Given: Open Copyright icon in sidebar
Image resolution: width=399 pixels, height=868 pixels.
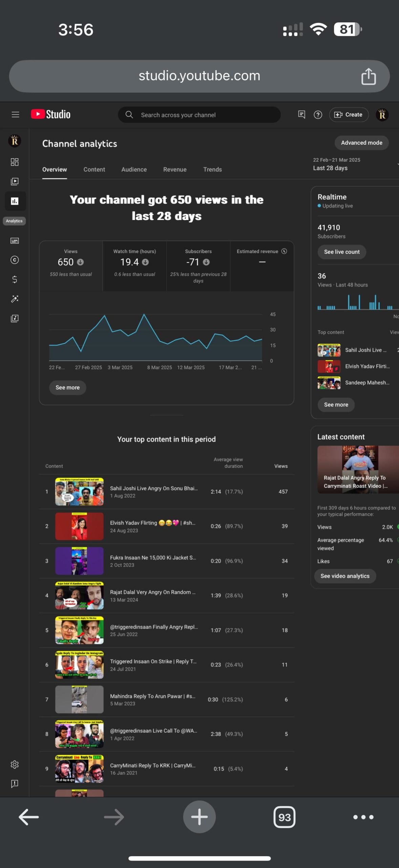Looking at the screenshot, I should point(15,260).
